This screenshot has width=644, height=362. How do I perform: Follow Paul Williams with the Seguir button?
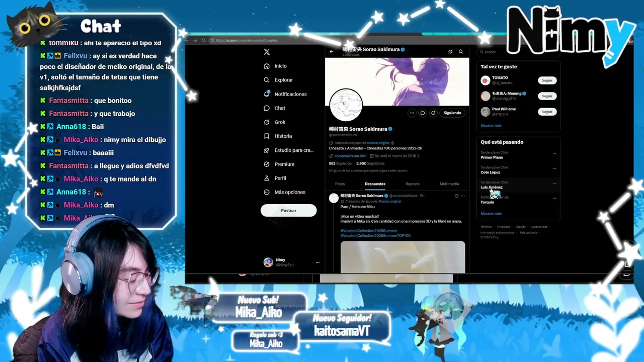coord(547,112)
